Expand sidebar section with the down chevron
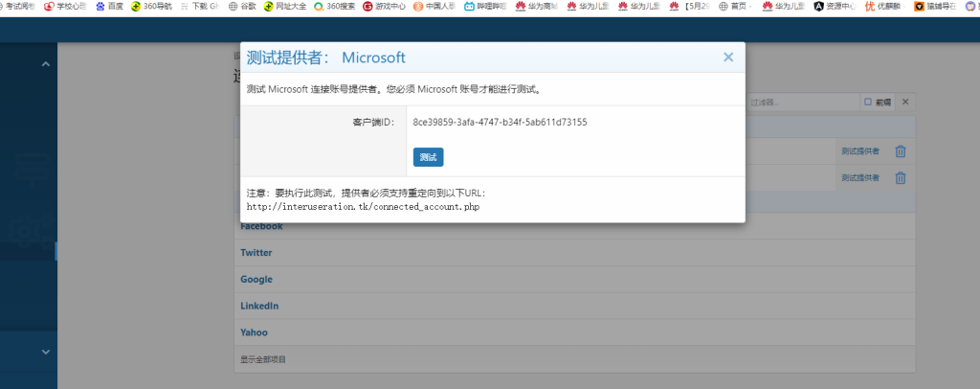 click(46, 352)
